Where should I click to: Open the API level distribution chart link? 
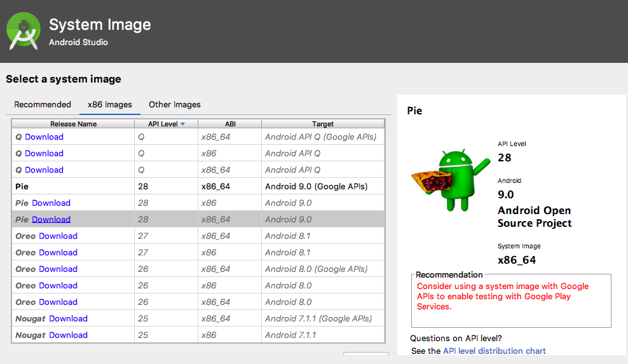pos(495,351)
